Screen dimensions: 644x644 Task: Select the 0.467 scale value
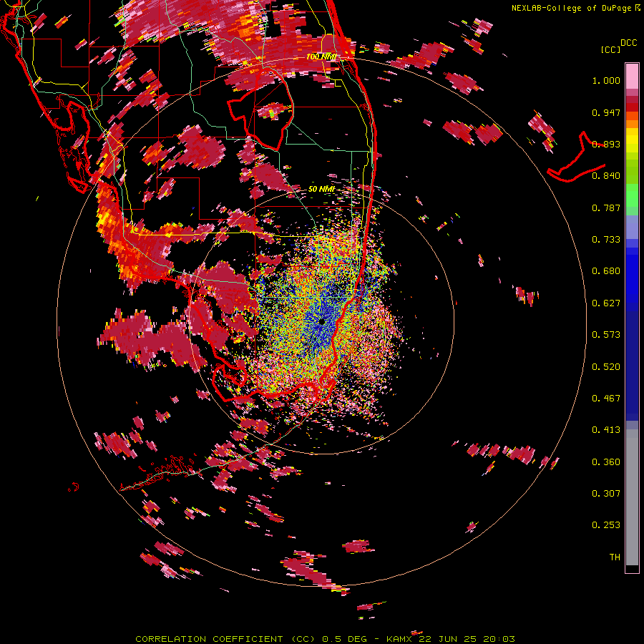606,399
